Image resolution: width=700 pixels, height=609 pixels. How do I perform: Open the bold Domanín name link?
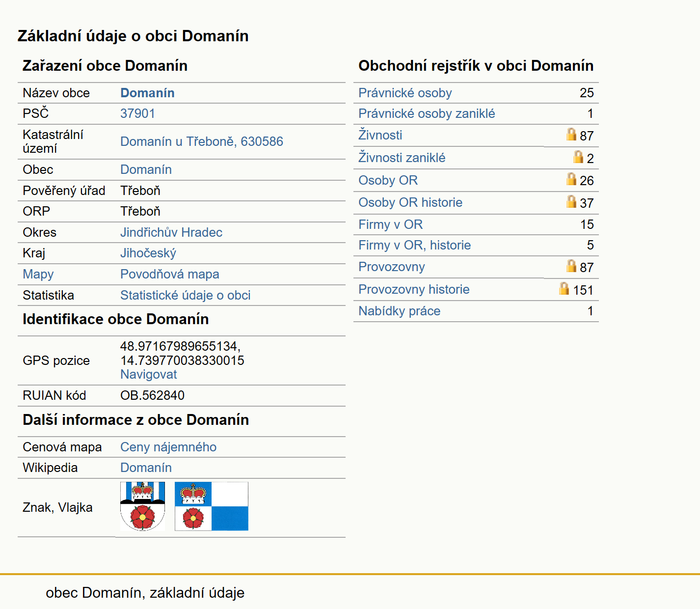click(x=147, y=93)
